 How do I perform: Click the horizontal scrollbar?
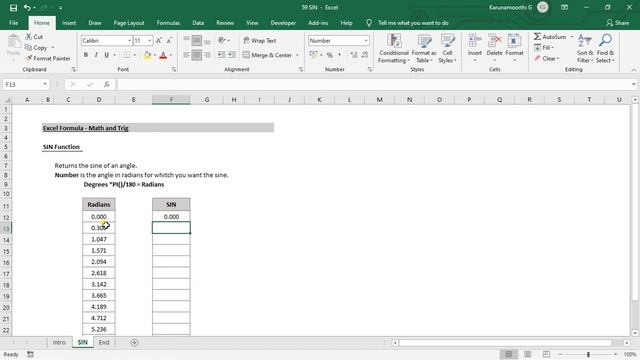(505, 343)
